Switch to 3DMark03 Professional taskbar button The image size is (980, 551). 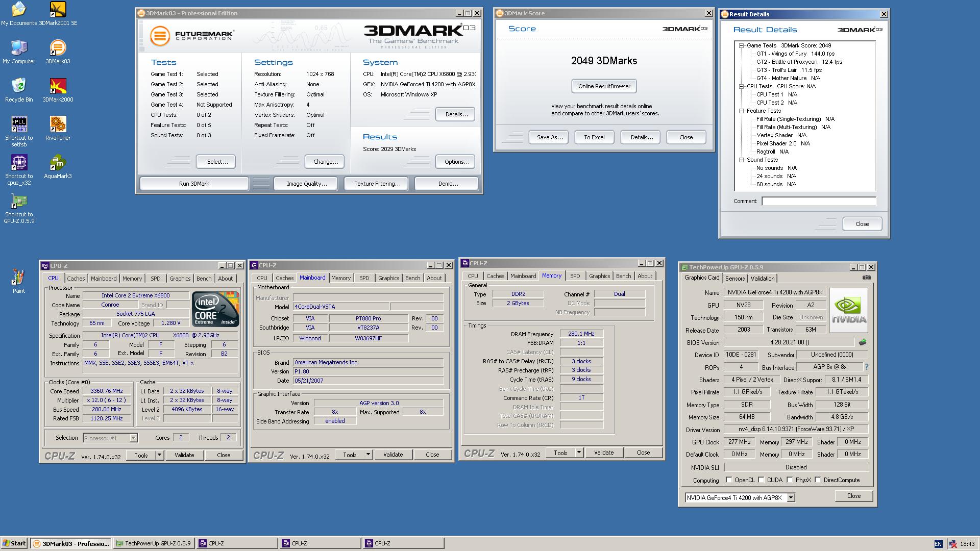click(x=71, y=543)
